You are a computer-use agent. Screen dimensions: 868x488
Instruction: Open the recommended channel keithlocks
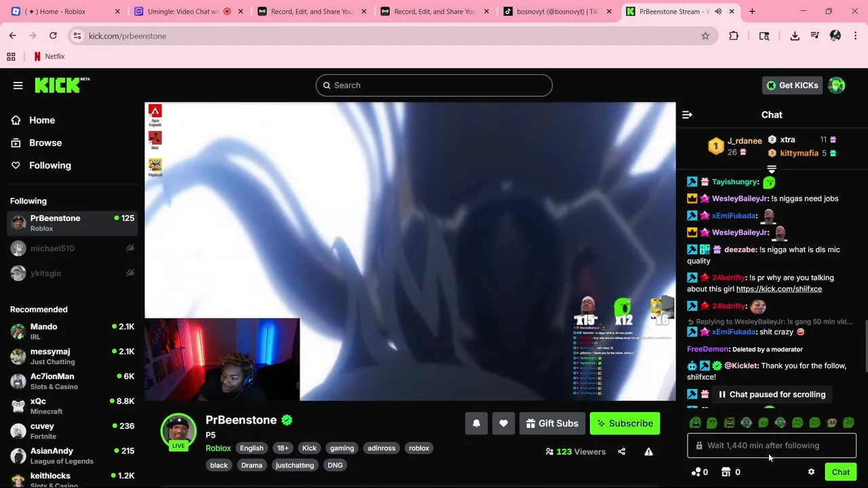(72, 479)
